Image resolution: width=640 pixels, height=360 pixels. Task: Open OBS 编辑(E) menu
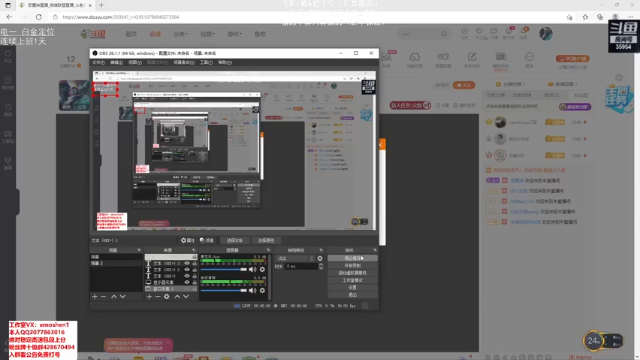click(x=116, y=62)
